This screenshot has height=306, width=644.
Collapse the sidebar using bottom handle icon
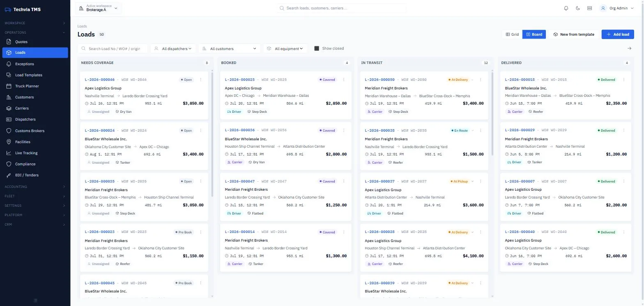tap(35, 301)
